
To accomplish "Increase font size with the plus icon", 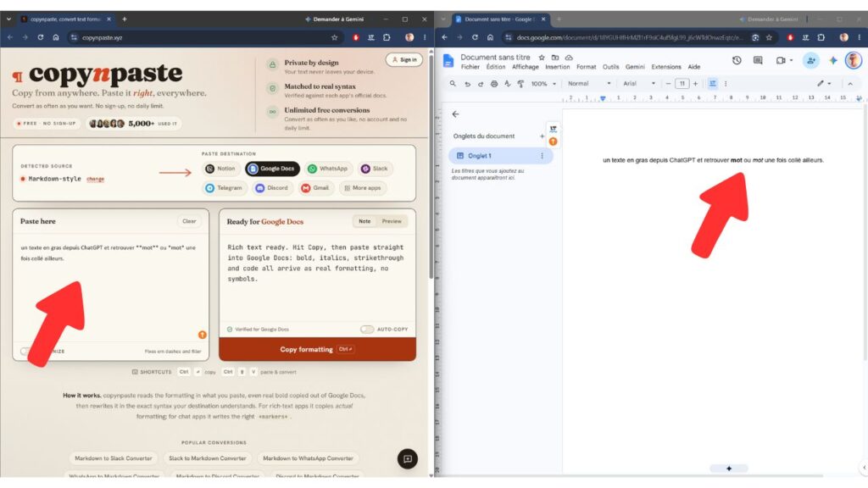I will coord(696,84).
